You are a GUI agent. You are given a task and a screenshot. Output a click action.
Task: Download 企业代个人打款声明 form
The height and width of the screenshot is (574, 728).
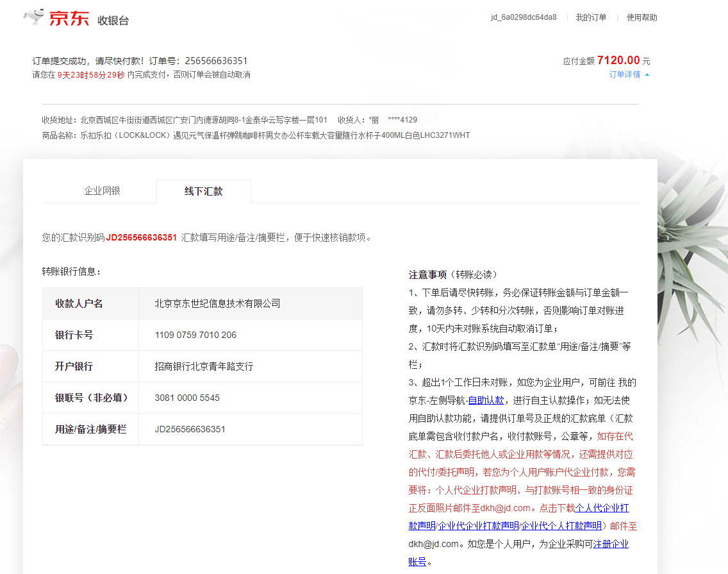point(561,526)
